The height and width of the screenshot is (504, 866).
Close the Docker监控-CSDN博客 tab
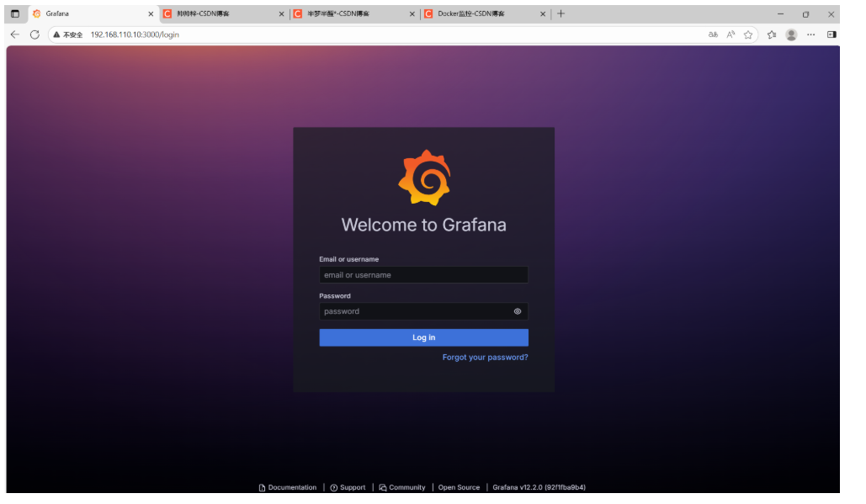pyautogui.click(x=543, y=13)
